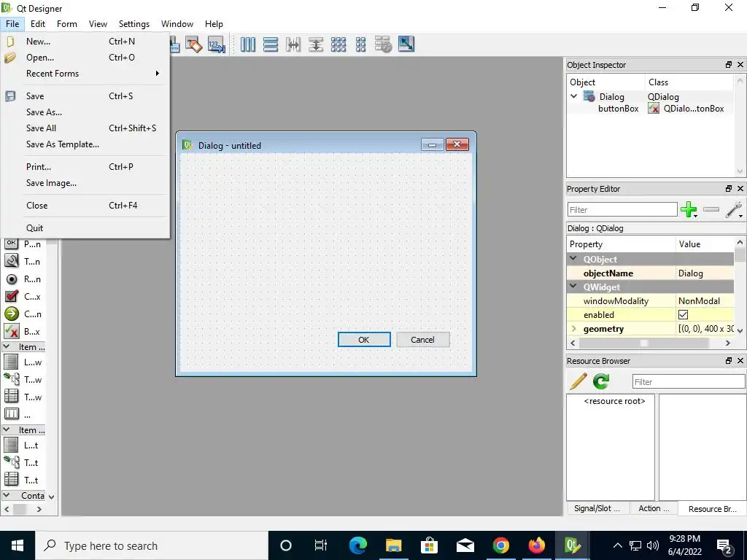This screenshot has height=560, width=747.
Task: Collapse the Dialog tree node in Object Inspector
Action: pos(574,96)
